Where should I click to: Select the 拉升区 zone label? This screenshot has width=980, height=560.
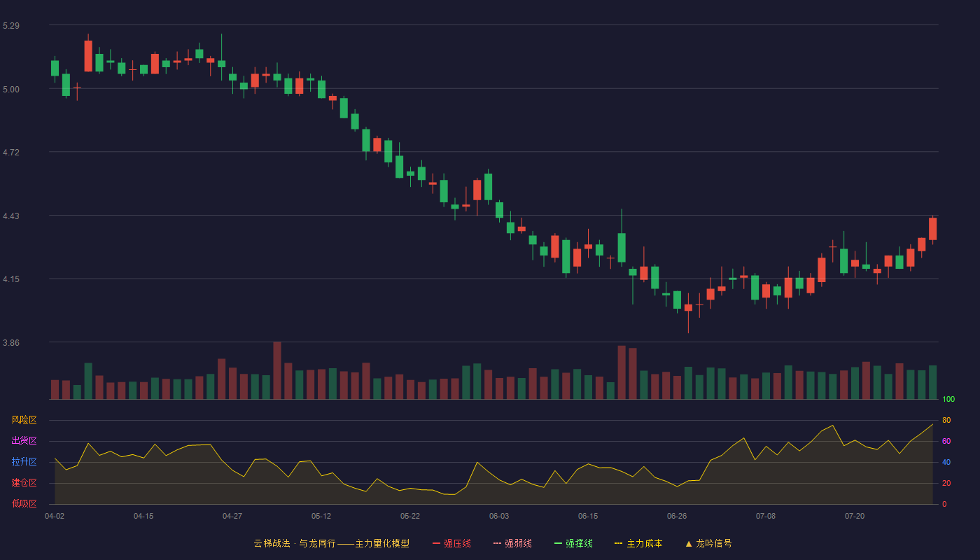(x=24, y=462)
